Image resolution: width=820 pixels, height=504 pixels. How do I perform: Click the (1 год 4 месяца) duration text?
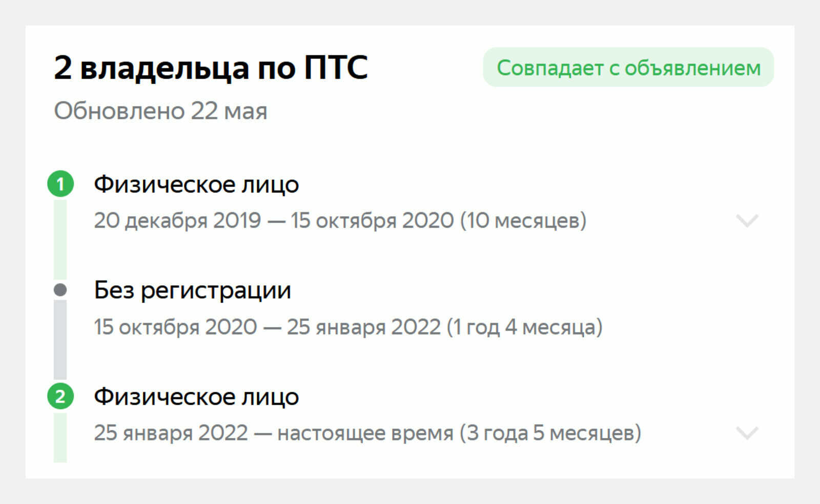point(525,327)
